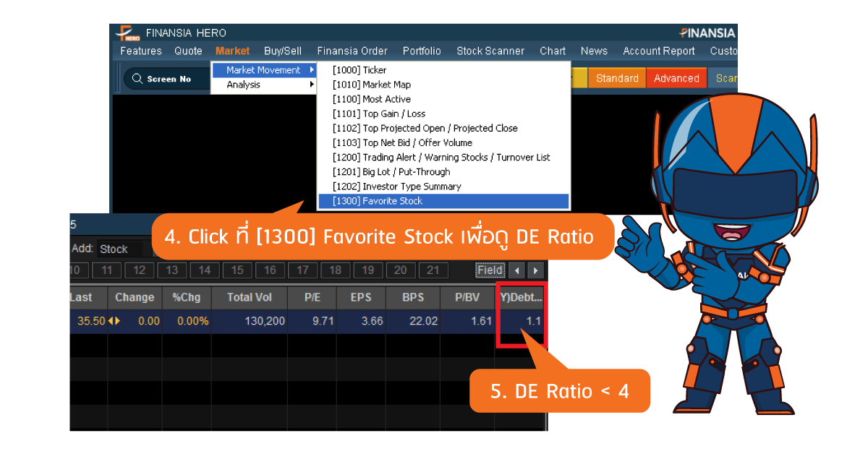868x462 pixels.
Task: Click the Y)Debt... column header
Action: (x=521, y=297)
